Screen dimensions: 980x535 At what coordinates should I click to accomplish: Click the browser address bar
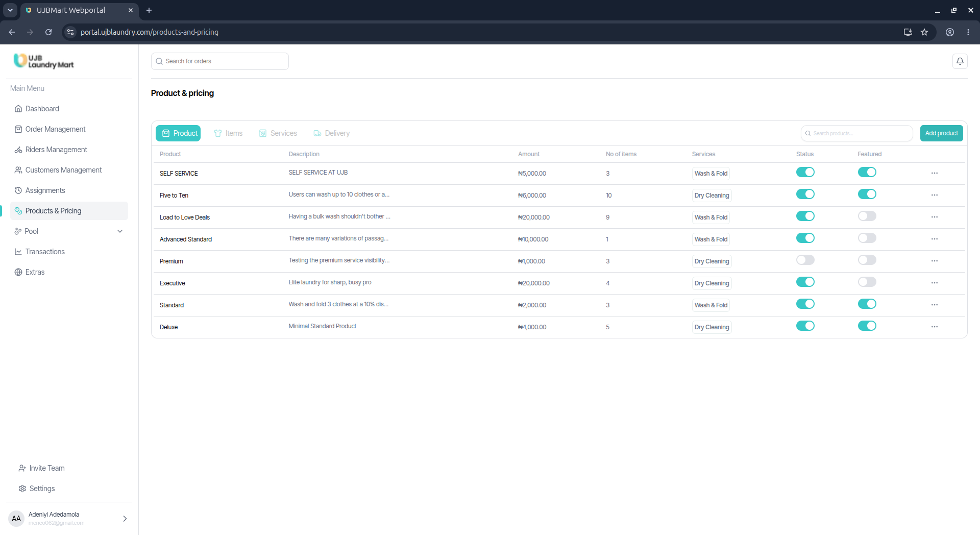(485, 32)
